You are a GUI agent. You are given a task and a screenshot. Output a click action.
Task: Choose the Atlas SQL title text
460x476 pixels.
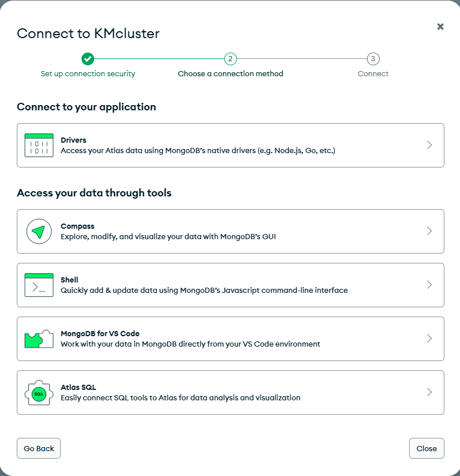click(79, 388)
